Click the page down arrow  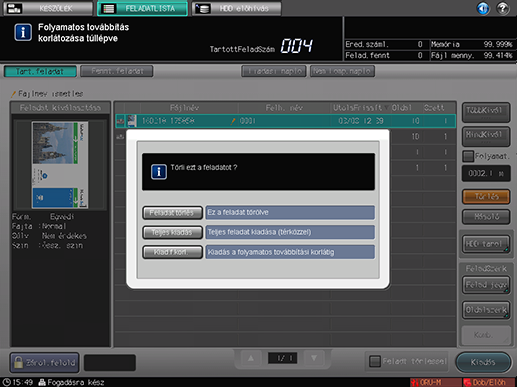314,358
